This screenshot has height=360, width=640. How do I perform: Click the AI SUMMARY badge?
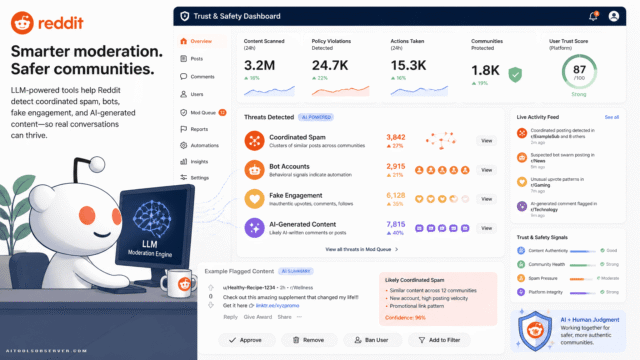coord(296,271)
